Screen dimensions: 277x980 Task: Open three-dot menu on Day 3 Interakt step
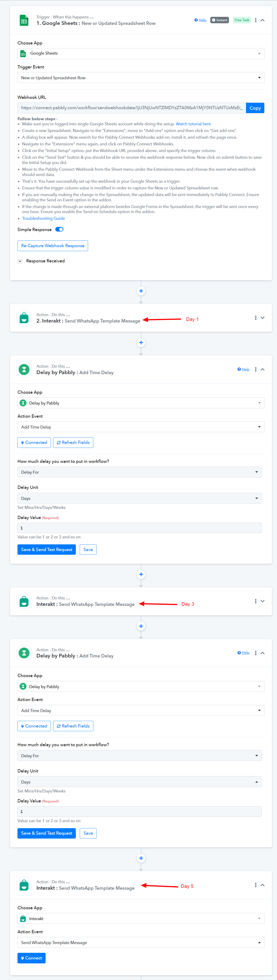point(255,601)
